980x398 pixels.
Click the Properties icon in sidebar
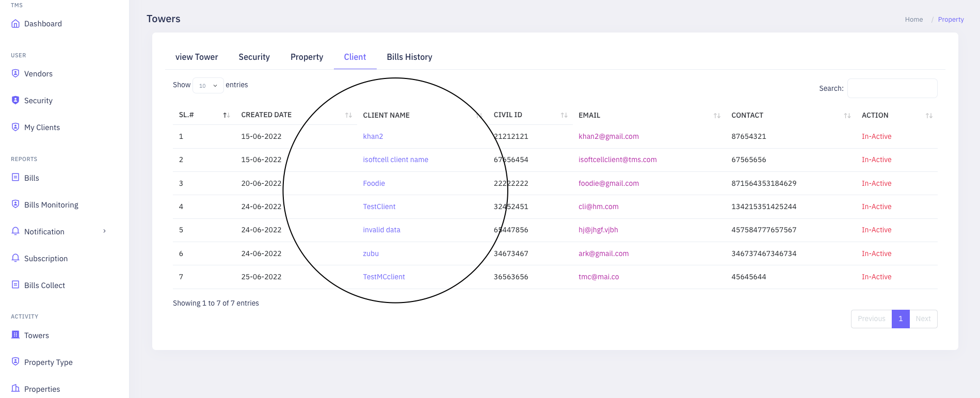tap(15, 389)
